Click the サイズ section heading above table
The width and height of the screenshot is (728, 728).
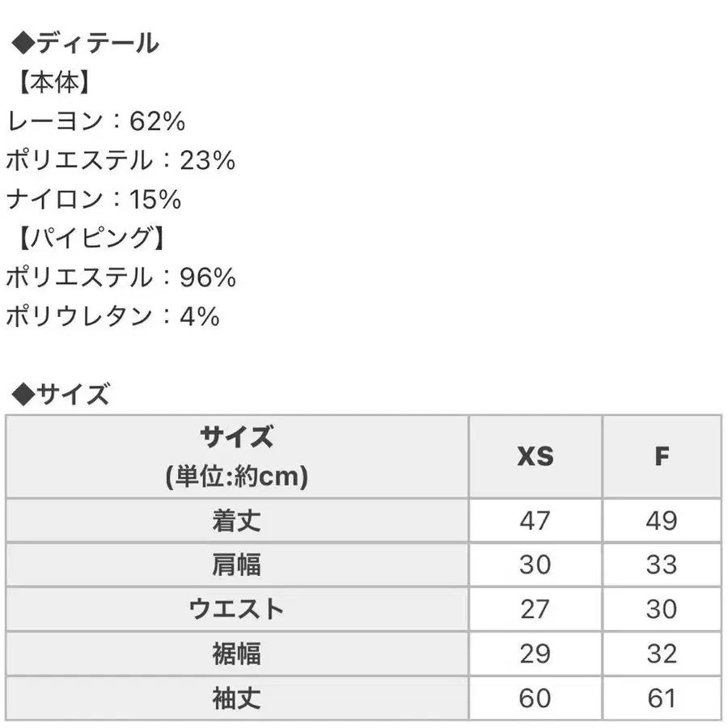(x=61, y=394)
